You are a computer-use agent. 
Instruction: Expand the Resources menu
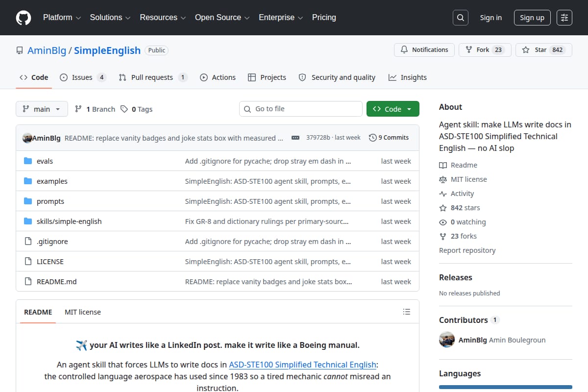[x=163, y=17]
